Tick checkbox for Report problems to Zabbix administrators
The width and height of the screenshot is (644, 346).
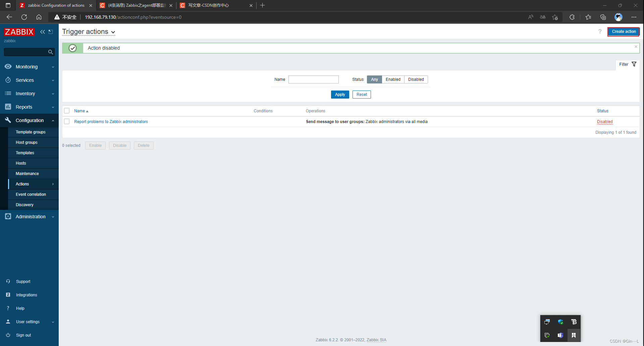(67, 122)
